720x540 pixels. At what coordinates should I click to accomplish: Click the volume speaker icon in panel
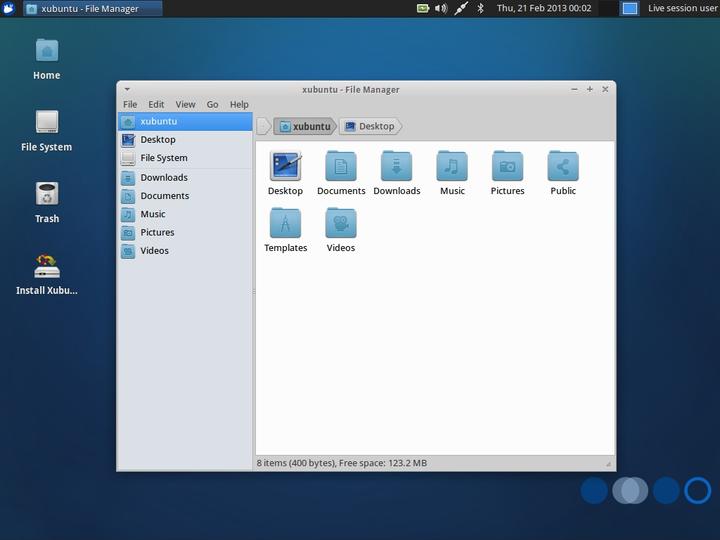pos(441,8)
